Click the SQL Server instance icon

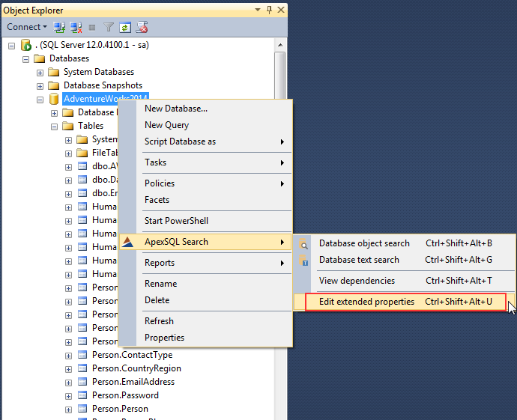[x=26, y=45]
